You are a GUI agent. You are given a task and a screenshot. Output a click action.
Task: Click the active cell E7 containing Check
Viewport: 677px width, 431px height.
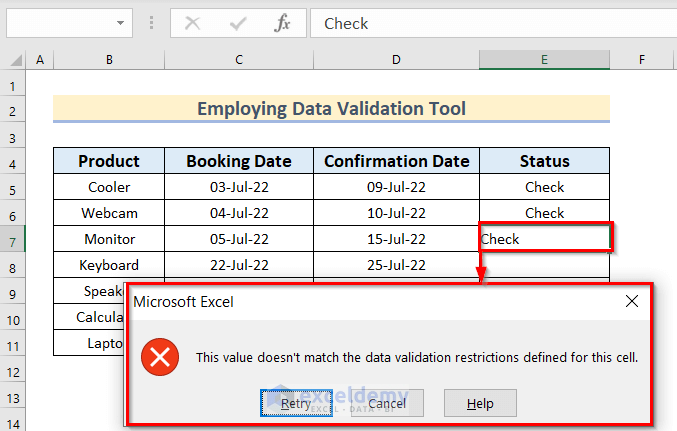click(x=544, y=239)
